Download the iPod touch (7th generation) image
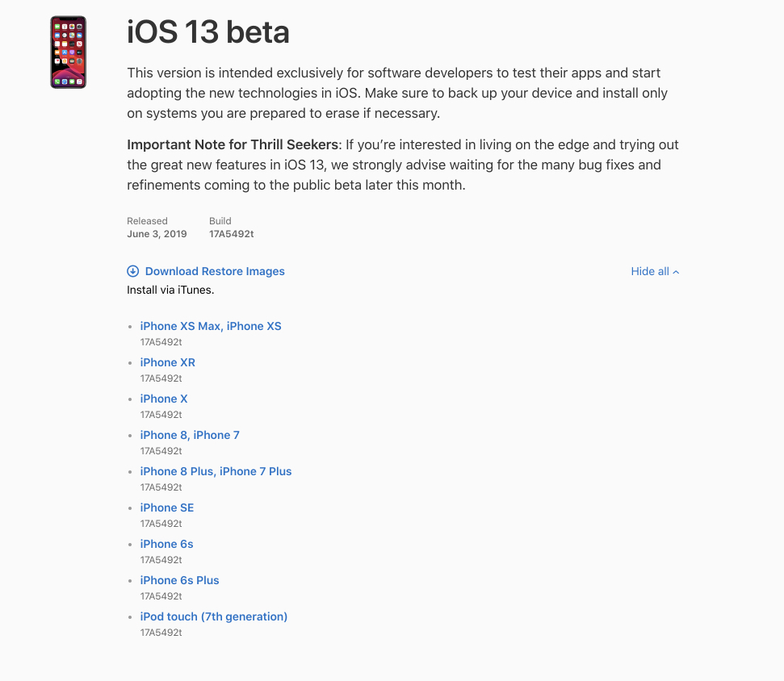The image size is (784, 681). click(x=214, y=616)
